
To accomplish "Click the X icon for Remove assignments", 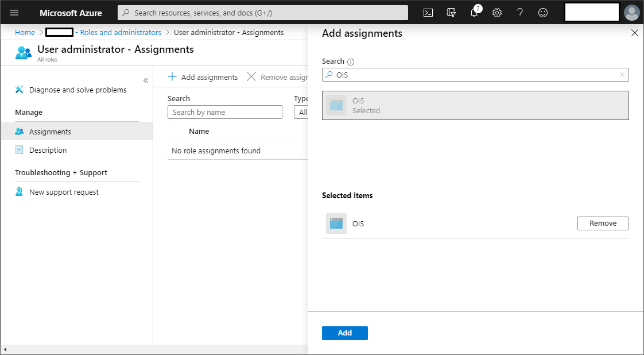I will tap(251, 77).
